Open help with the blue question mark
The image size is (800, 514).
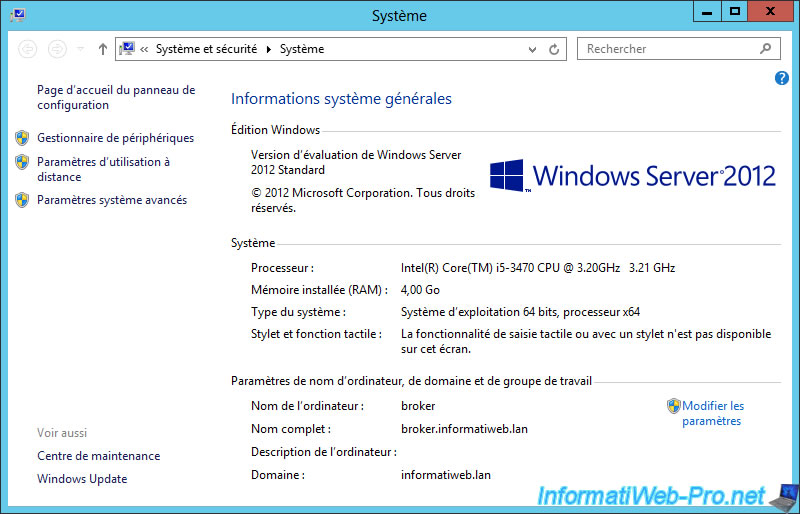782,78
